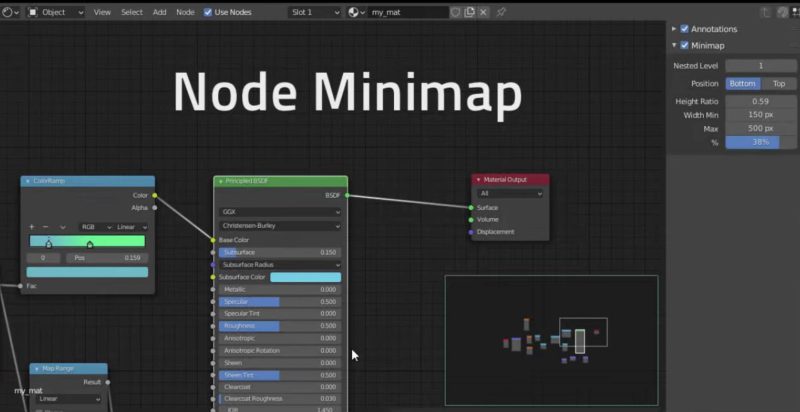
Task: Click the new material duplicate icon
Action: 470,12
